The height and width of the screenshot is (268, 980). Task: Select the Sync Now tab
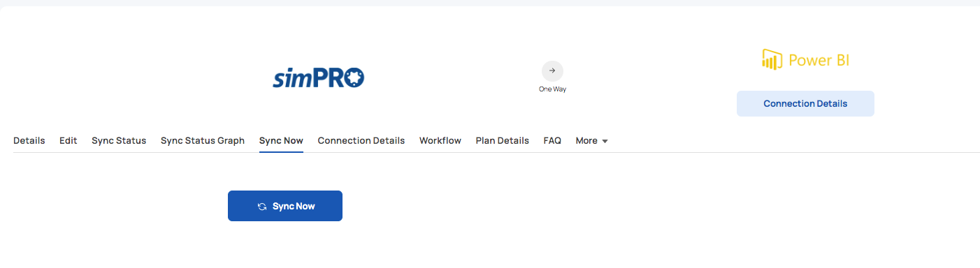click(x=281, y=140)
